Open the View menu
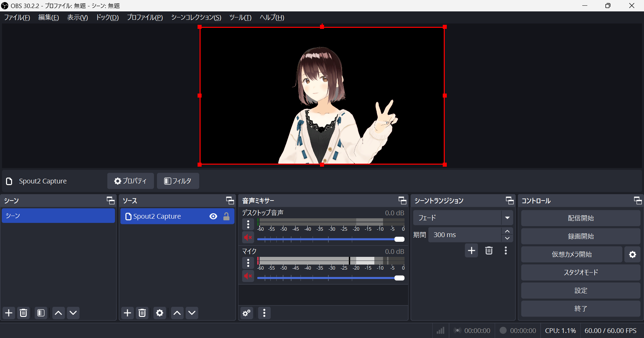 pos(77,17)
